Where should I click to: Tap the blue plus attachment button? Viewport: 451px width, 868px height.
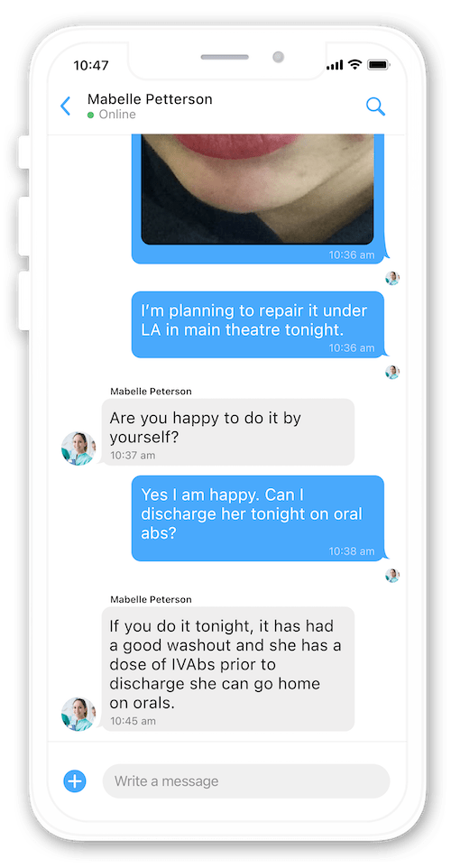[x=75, y=781]
